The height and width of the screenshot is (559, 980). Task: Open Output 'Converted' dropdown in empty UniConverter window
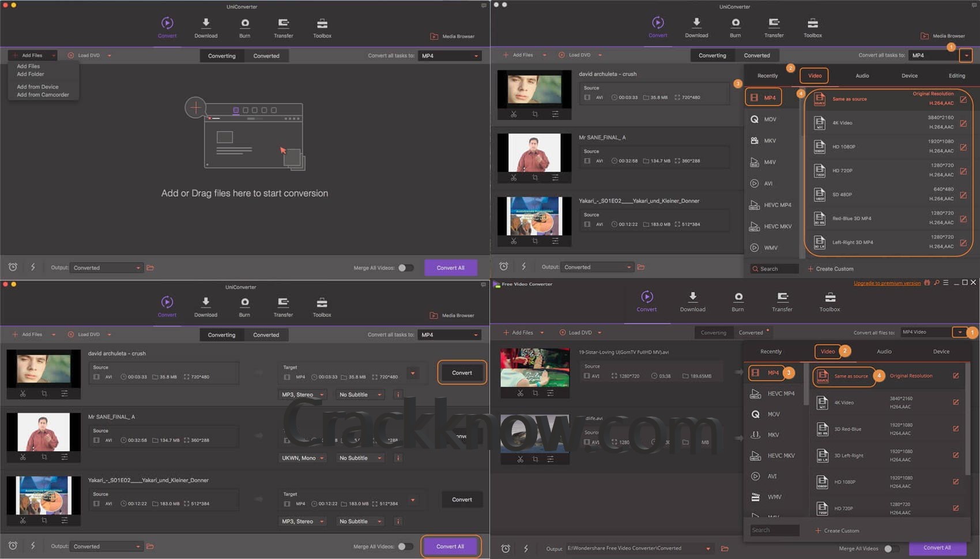[106, 268]
